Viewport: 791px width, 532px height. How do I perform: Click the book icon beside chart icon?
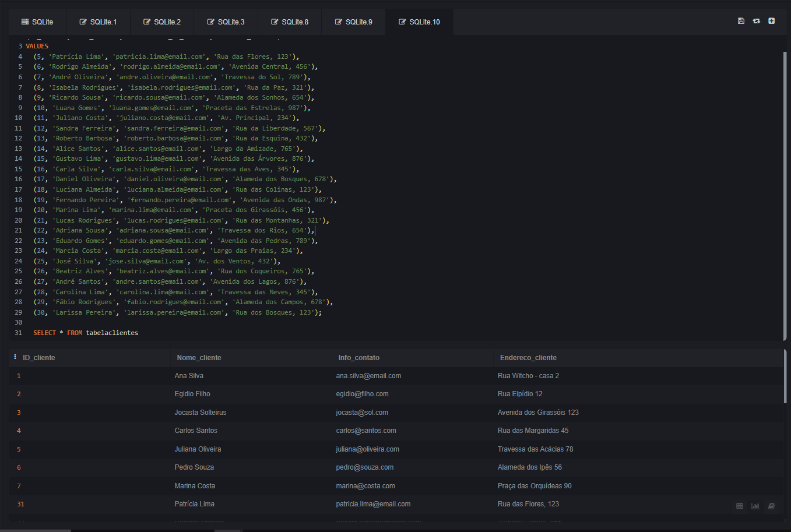(x=771, y=506)
